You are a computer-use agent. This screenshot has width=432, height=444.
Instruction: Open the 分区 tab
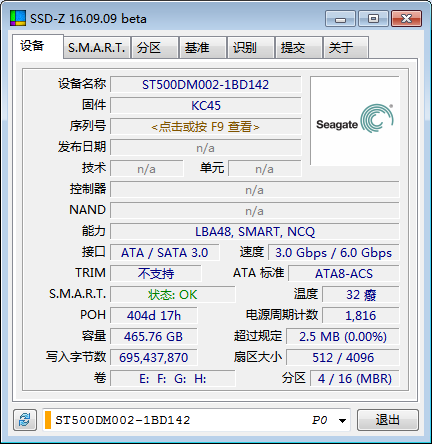click(155, 48)
